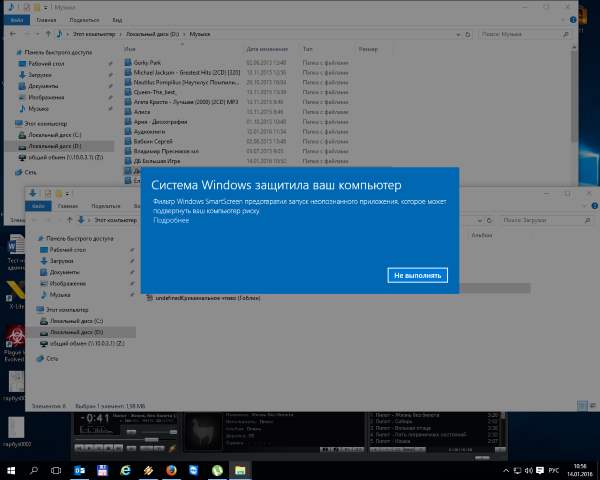Refresh the Музыка window address bar

[x=468, y=34]
